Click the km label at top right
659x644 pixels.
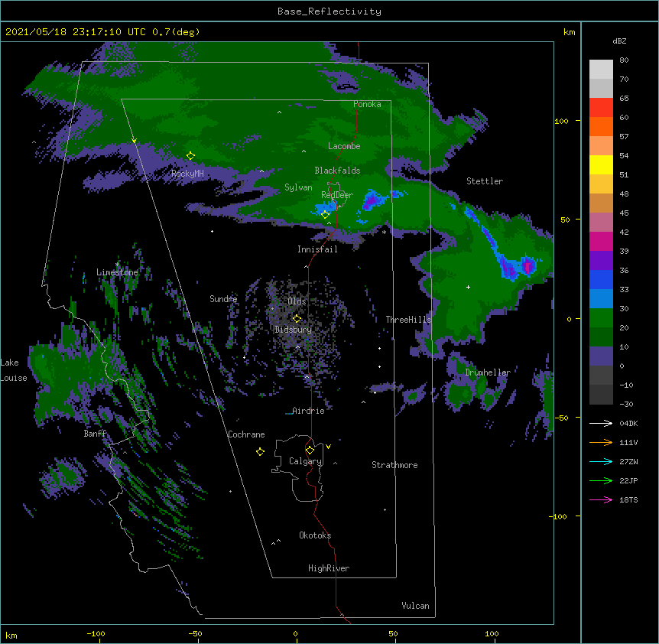569,32
